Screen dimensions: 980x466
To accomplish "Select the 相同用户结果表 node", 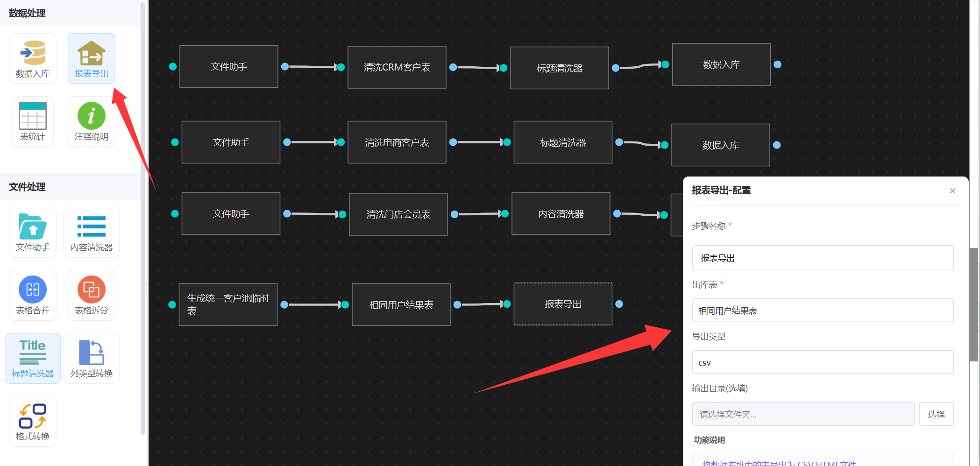I will (x=401, y=304).
